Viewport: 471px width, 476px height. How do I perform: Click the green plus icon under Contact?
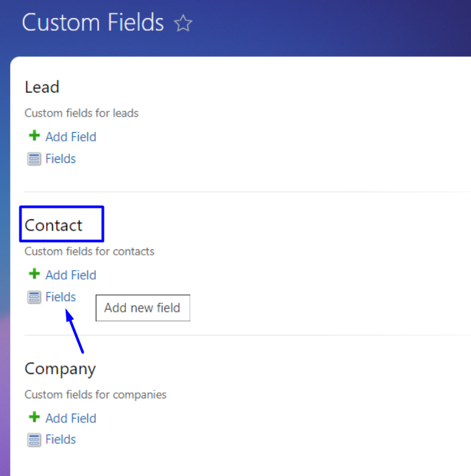[34, 274]
